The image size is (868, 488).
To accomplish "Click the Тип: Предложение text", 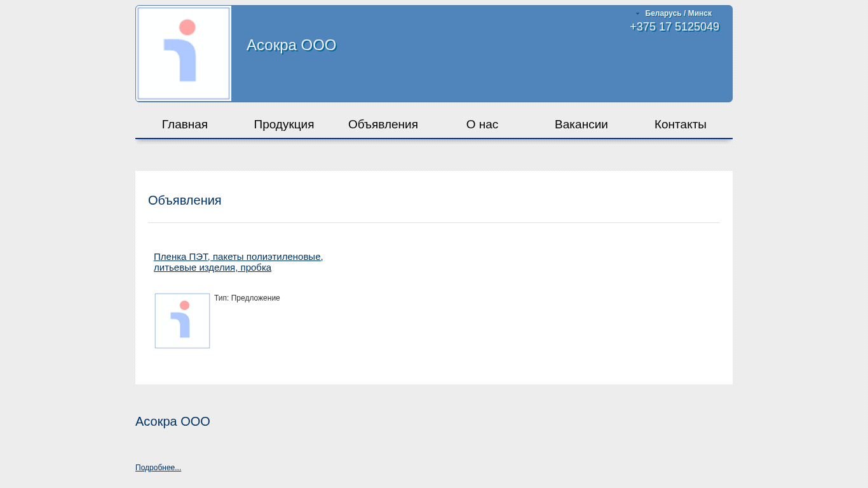I will pyautogui.click(x=247, y=298).
